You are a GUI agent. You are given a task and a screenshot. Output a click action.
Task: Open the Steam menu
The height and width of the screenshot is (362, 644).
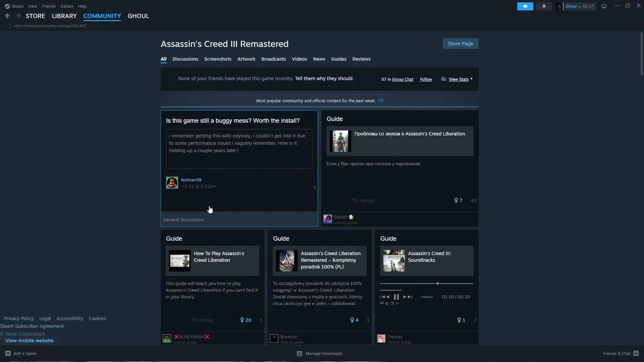(x=18, y=6)
